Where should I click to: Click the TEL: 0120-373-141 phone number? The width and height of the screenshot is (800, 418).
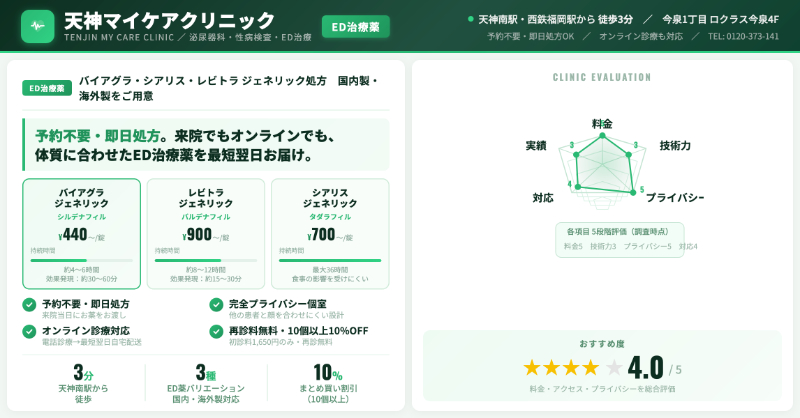pos(743,36)
